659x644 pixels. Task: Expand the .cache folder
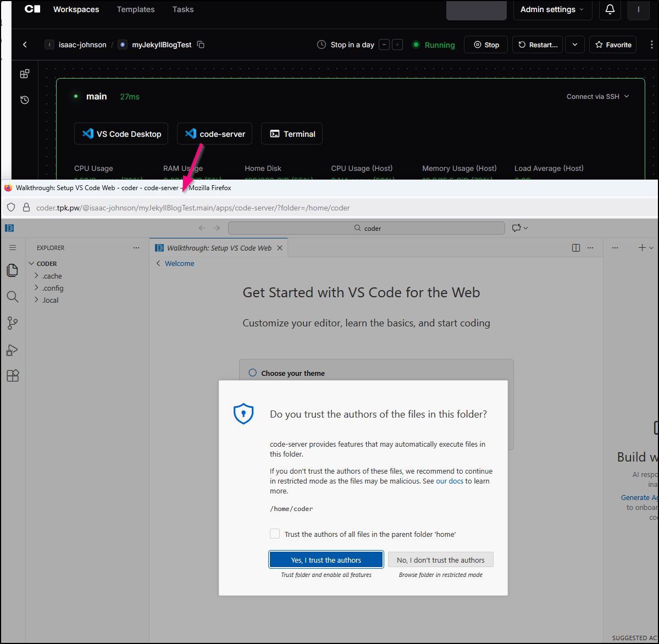[x=52, y=276]
